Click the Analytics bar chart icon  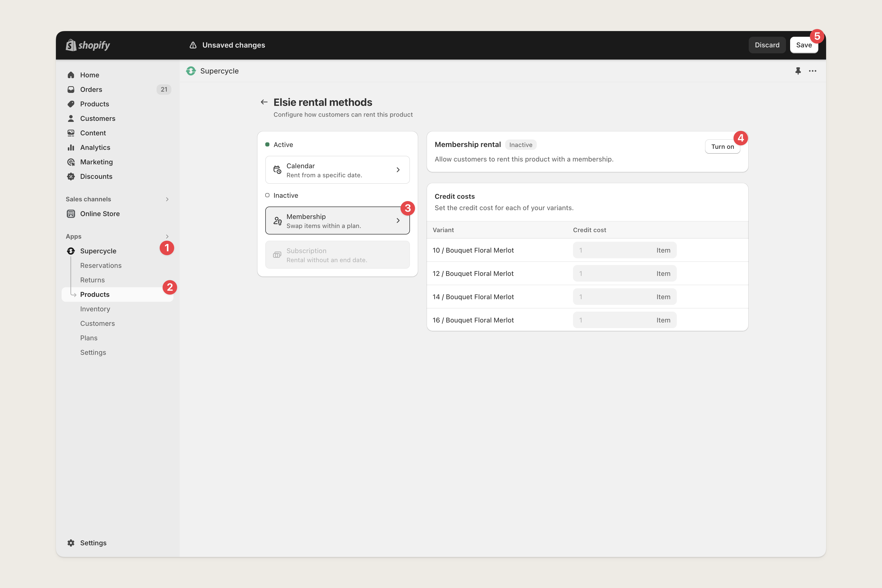tap(71, 147)
